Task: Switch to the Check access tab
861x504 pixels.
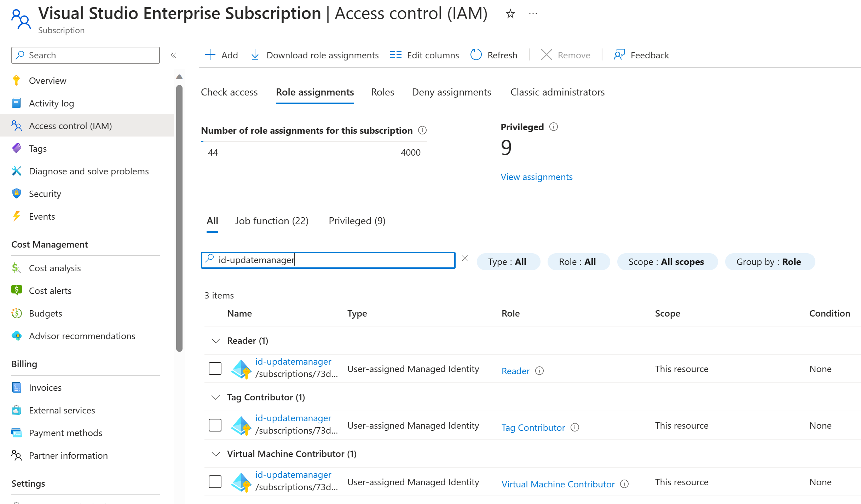Action: pyautogui.click(x=229, y=92)
